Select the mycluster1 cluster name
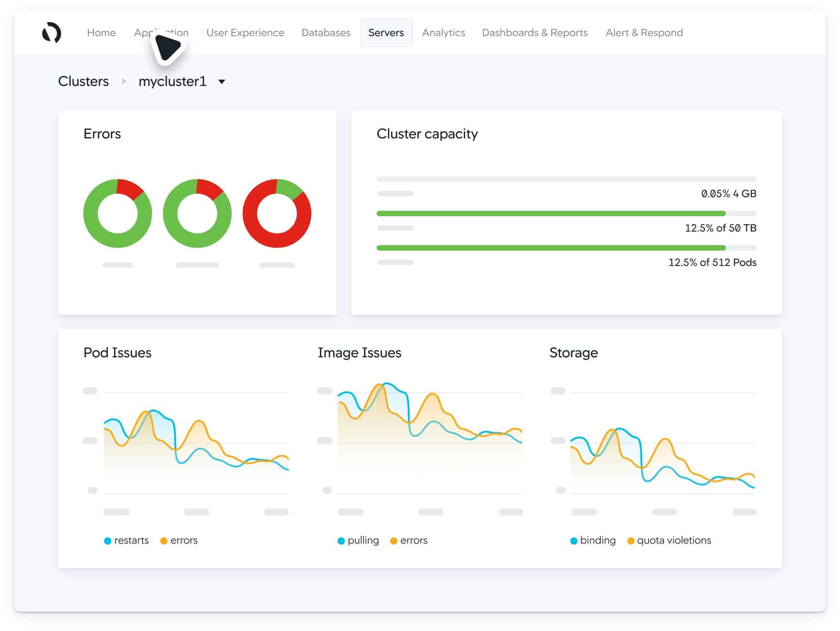The height and width of the screenshot is (631, 840). coord(172,81)
